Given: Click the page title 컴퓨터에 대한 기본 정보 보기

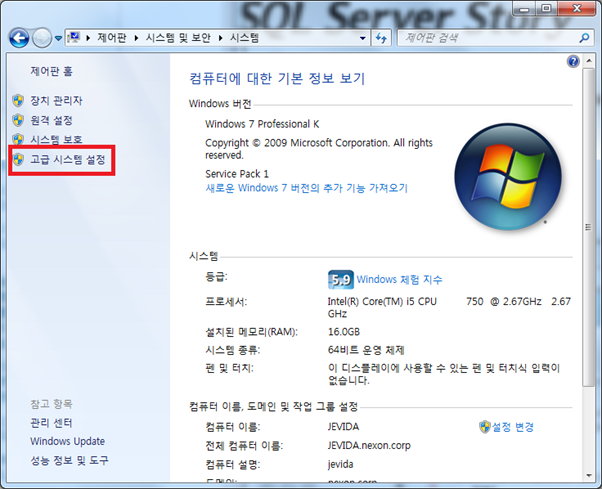Looking at the screenshot, I should point(277,78).
